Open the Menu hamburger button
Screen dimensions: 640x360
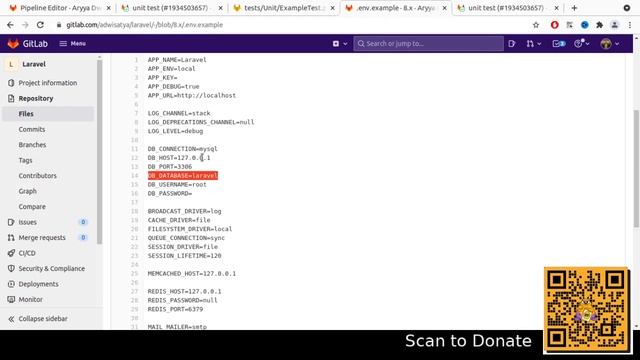pyautogui.click(x=73, y=43)
